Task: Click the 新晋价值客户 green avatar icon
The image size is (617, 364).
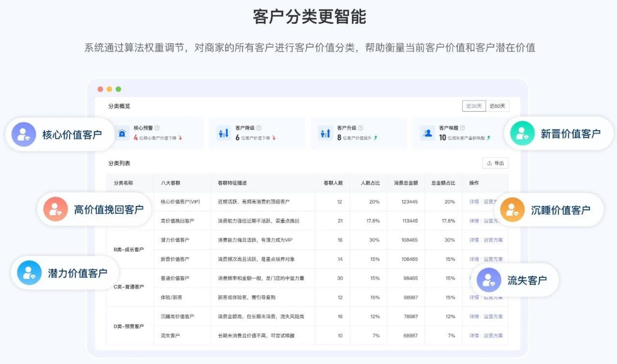Action: (x=522, y=134)
